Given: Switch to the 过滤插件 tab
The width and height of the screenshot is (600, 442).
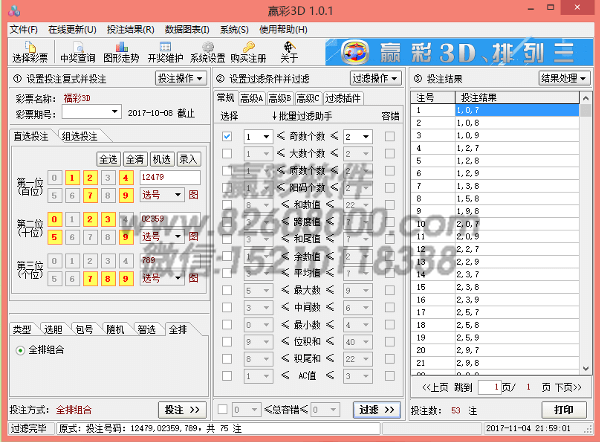Looking at the screenshot, I should tap(343, 99).
